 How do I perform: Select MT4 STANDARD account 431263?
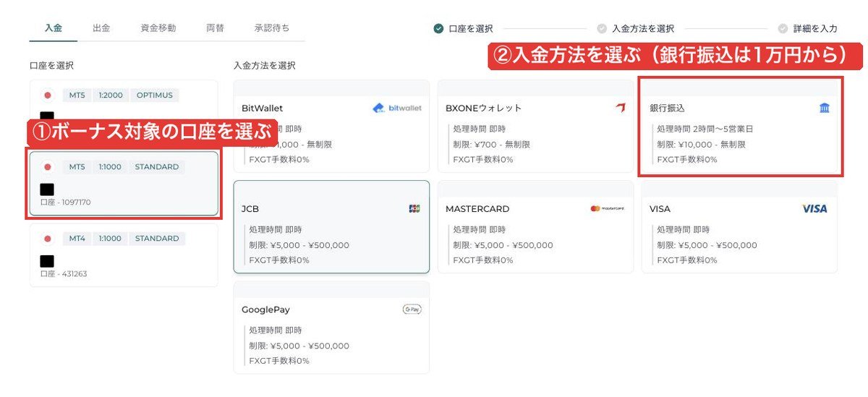[x=124, y=255]
